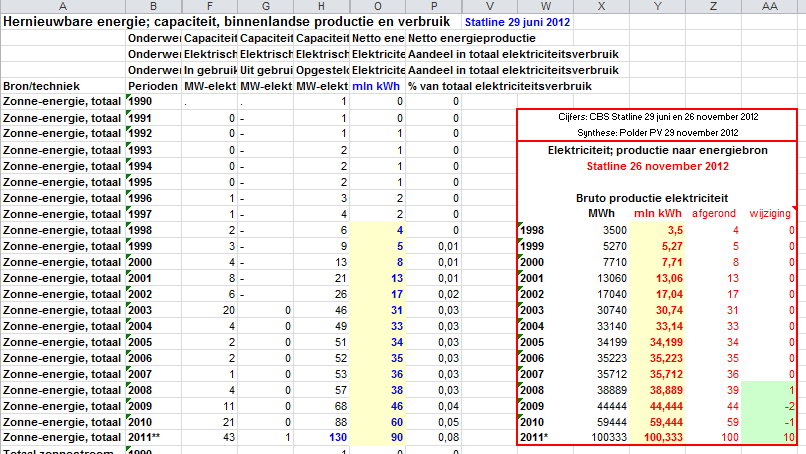Select the 'MWh' header in the red table
The width and height of the screenshot is (806, 454).
601,214
